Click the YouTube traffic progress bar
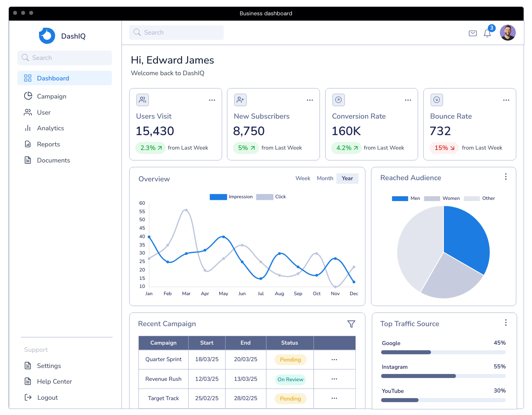 coord(443,400)
